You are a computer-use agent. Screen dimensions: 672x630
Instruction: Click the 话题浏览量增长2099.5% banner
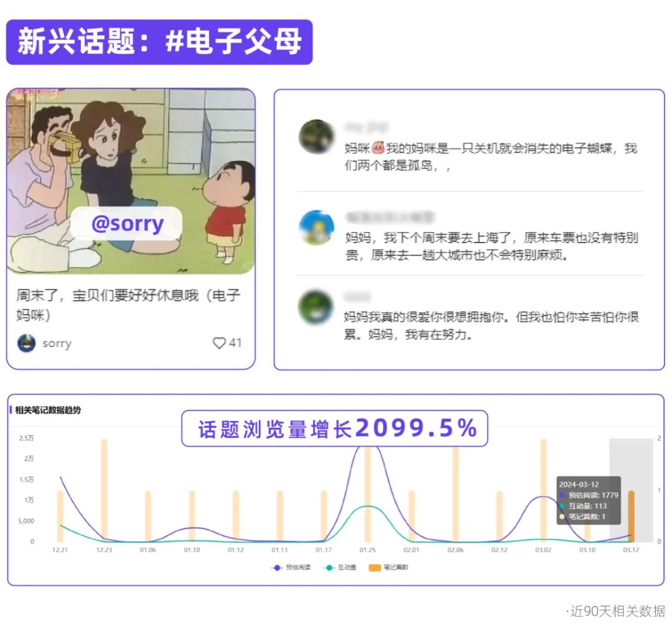(335, 428)
